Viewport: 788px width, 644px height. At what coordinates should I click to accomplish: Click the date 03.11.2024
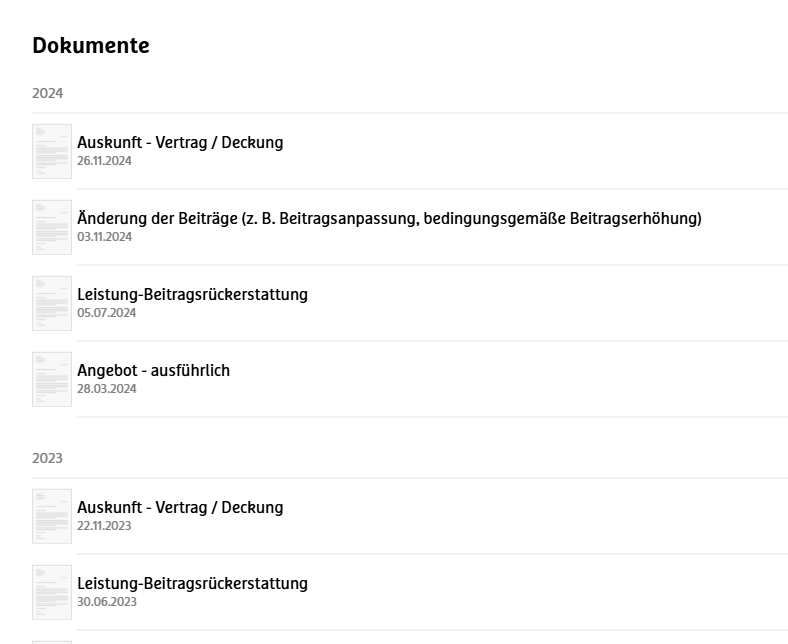104,237
